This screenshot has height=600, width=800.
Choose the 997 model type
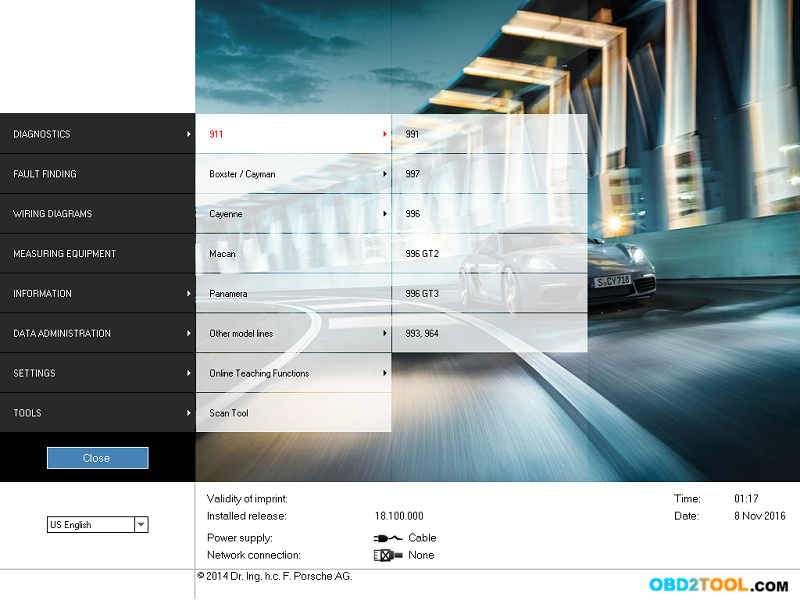coord(490,173)
